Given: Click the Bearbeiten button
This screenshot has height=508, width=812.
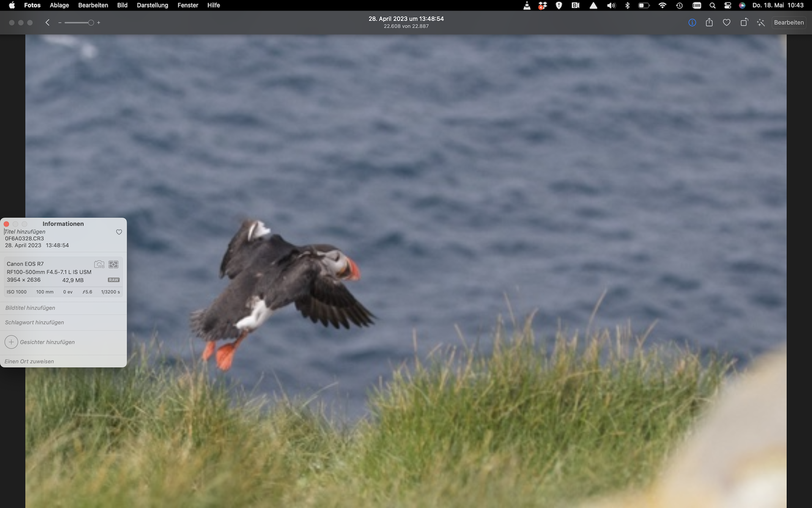Looking at the screenshot, I should click(x=788, y=22).
